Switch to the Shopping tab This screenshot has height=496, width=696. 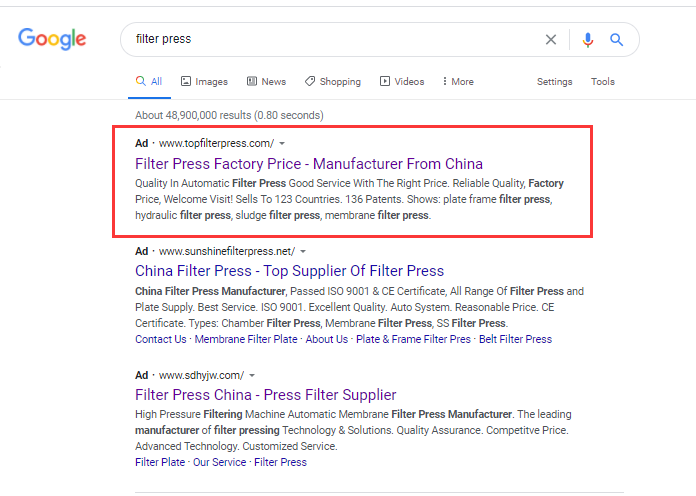333,81
